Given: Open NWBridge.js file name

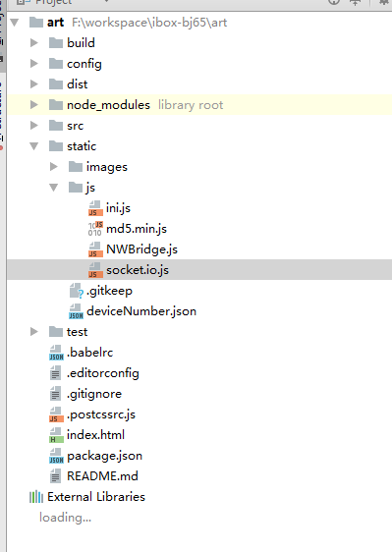Looking at the screenshot, I should point(141,249).
